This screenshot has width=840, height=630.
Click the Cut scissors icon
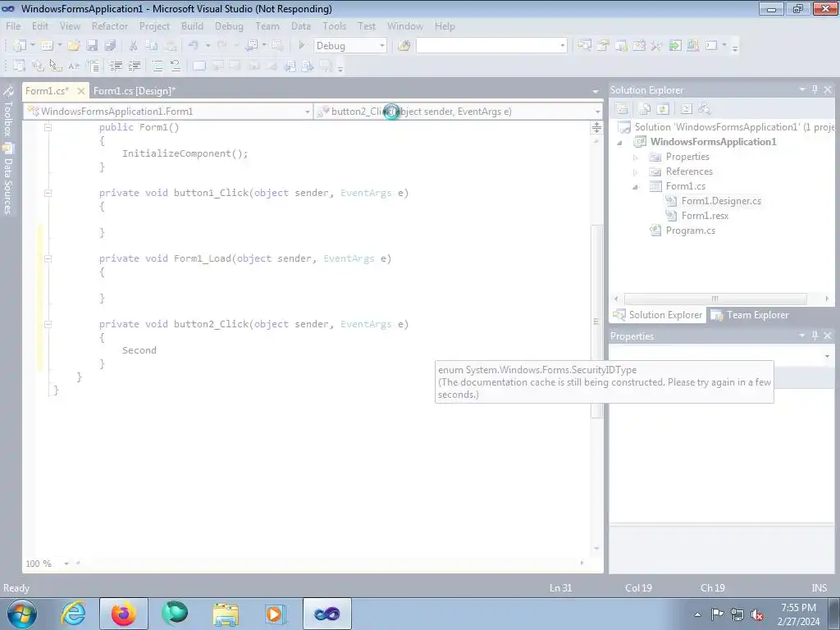click(x=134, y=46)
